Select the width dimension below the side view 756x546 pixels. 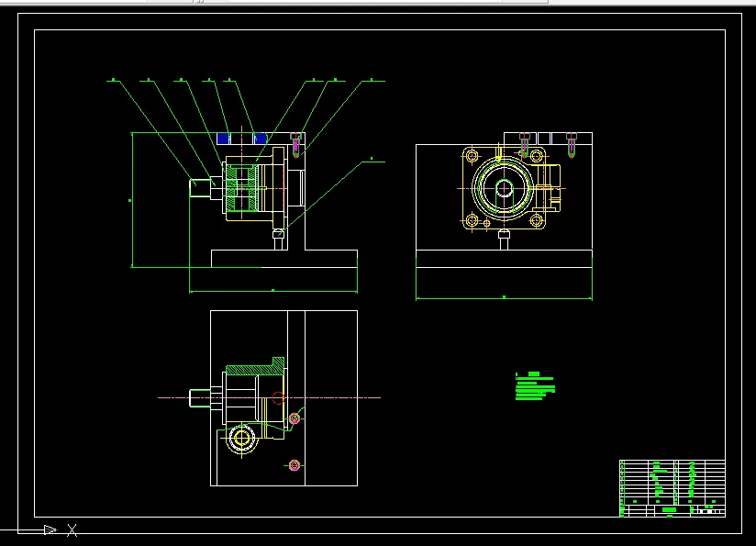point(505,298)
